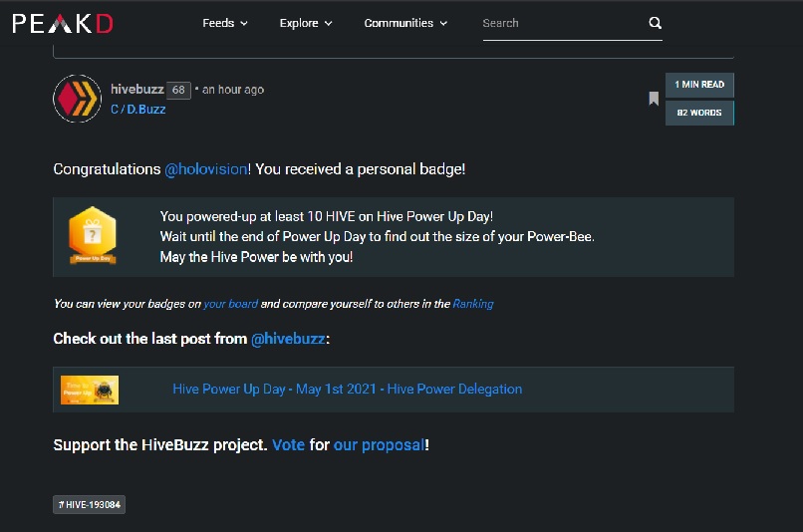Click 'You powered-up at least 10 HIVE' text
Screen dimensions: 803x532
(x=326, y=216)
